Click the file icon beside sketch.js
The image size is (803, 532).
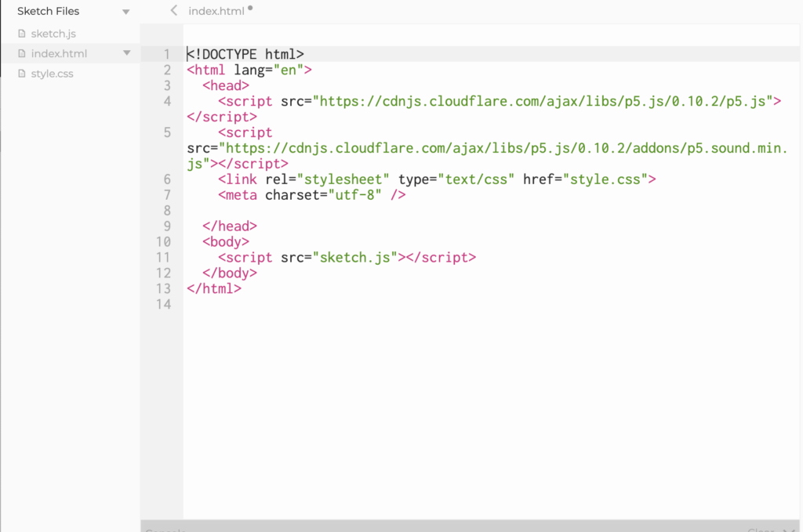(21, 34)
